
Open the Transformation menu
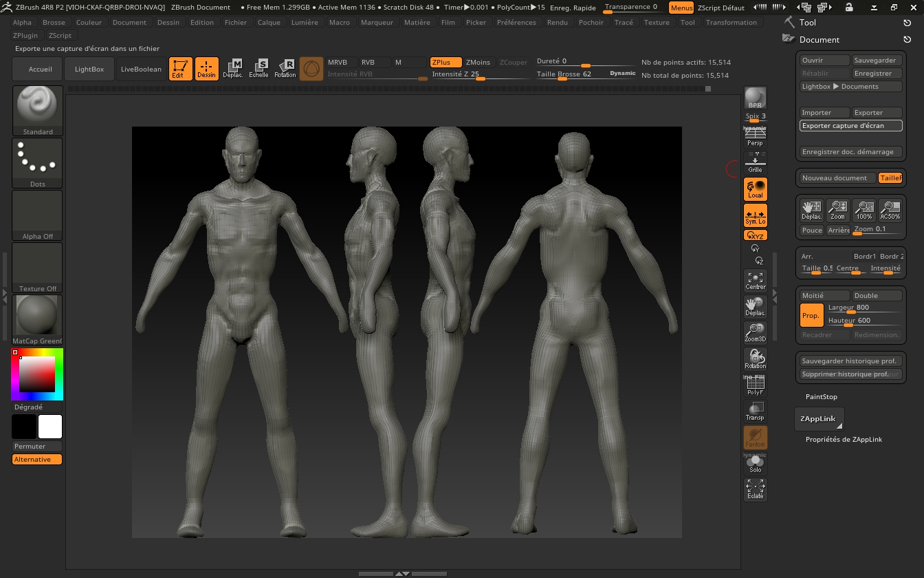731,22
